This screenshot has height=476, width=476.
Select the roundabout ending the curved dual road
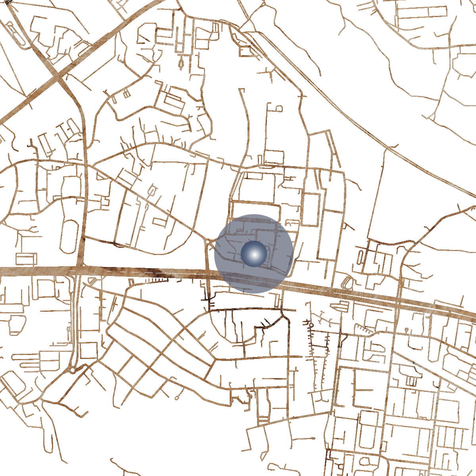[72, 370]
